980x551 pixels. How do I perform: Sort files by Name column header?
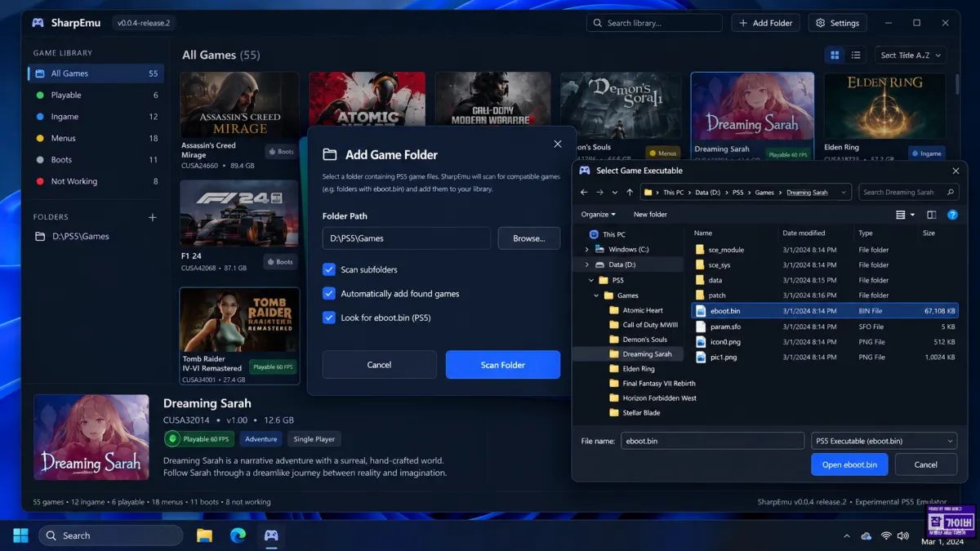703,233
